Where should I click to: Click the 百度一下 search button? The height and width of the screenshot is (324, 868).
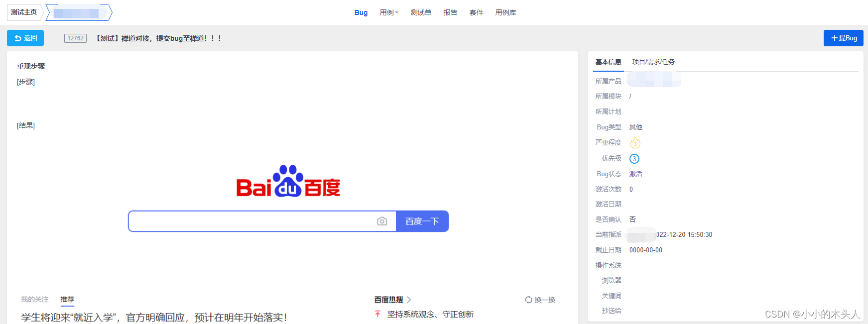[x=422, y=221]
